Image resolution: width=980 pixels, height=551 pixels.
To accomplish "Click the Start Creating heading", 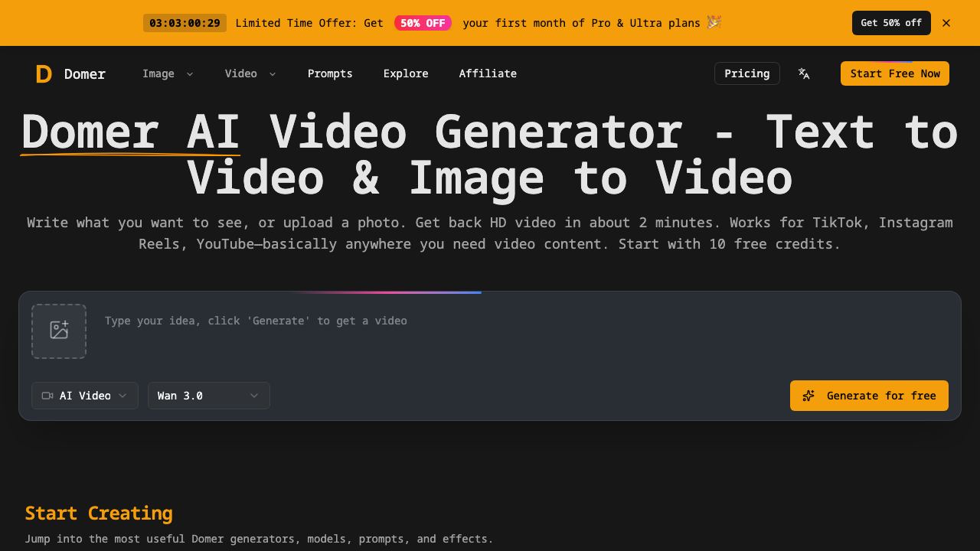I will (x=99, y=513).
